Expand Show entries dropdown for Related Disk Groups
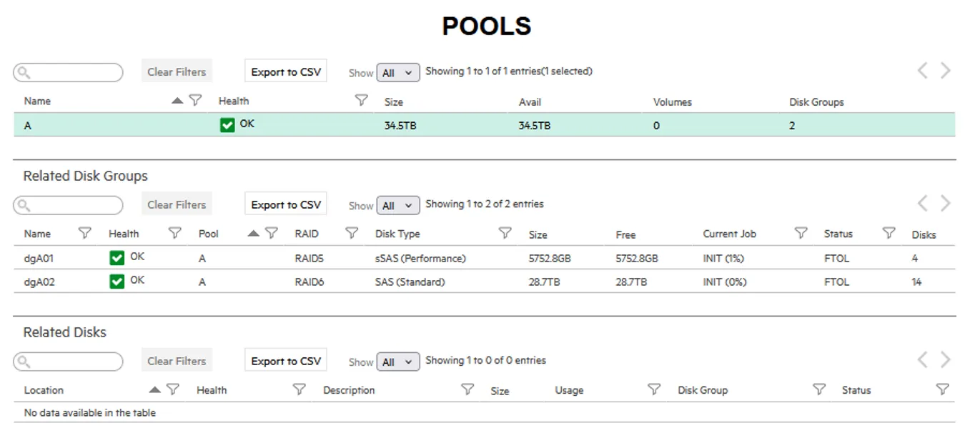Screen dimensions: 980x443 pos(397,206)
